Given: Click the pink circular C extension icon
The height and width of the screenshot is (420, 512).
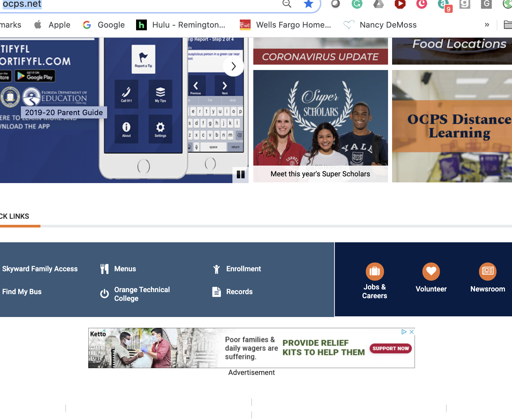Looking at the screenshot, I should pyautogui.click(x=421, y=4).
